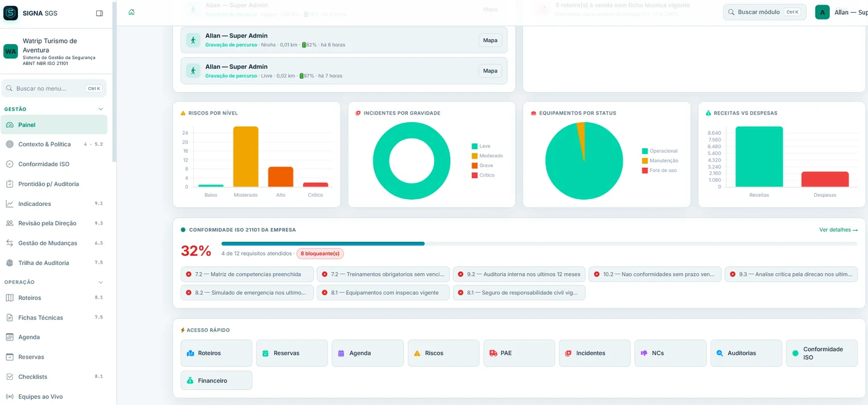
Task: Click the 8.1 Equipamentos com inspecao vigente chip
Action: tap(383, 293)
